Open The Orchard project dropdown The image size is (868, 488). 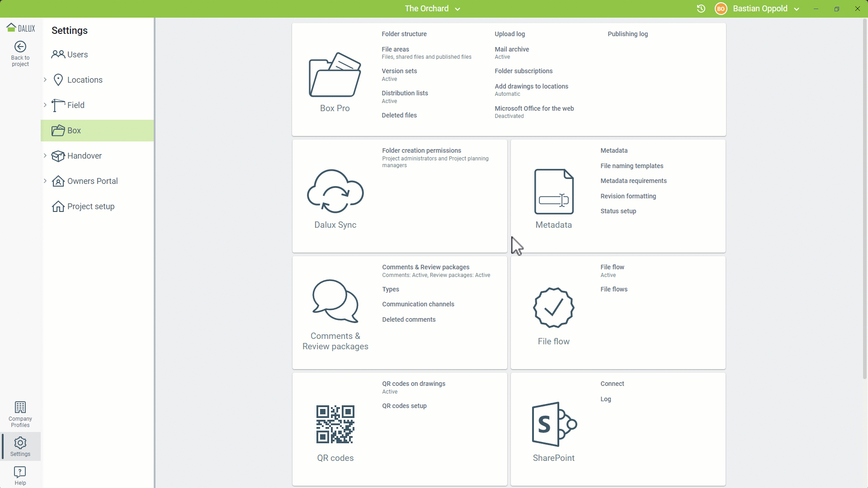[x=432, y=9]
